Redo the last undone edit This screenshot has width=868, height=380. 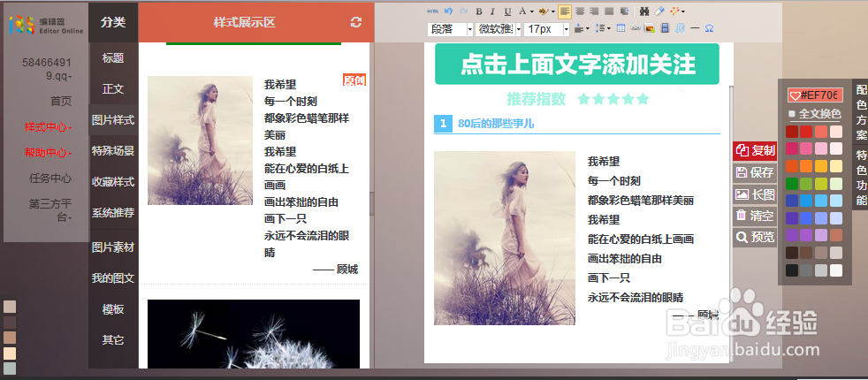coord(463,11)
